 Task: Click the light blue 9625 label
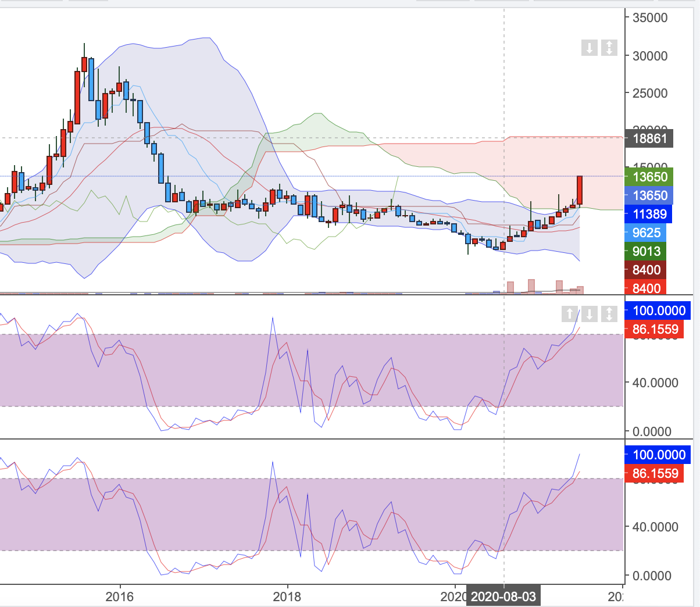(646, 233)
